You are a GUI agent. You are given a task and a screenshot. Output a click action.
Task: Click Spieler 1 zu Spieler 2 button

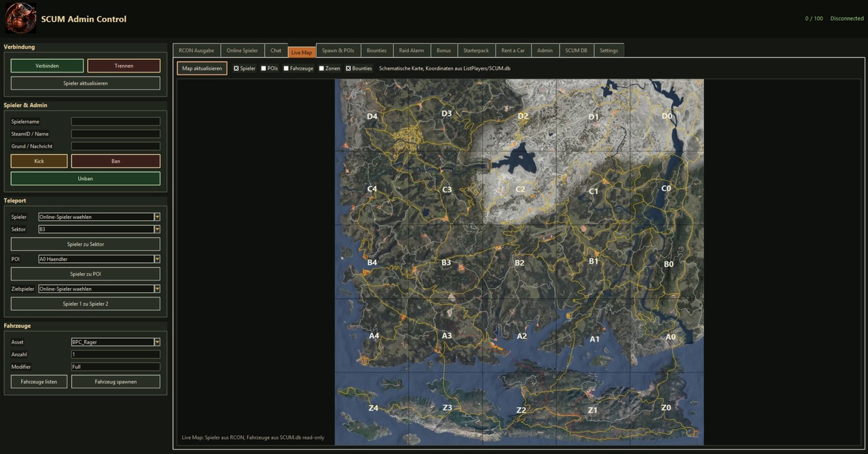(85, 304)
